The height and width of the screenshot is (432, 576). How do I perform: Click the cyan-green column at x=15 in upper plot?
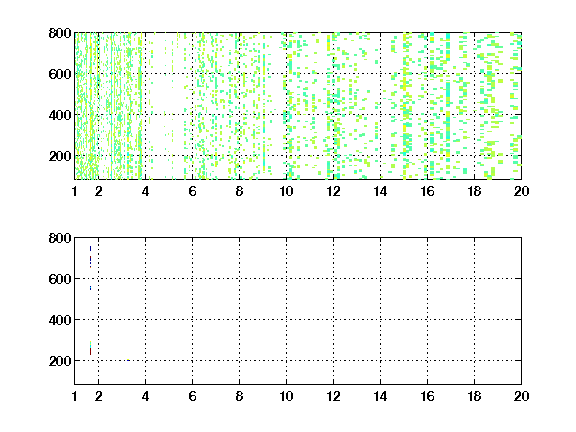click(405, 106)
